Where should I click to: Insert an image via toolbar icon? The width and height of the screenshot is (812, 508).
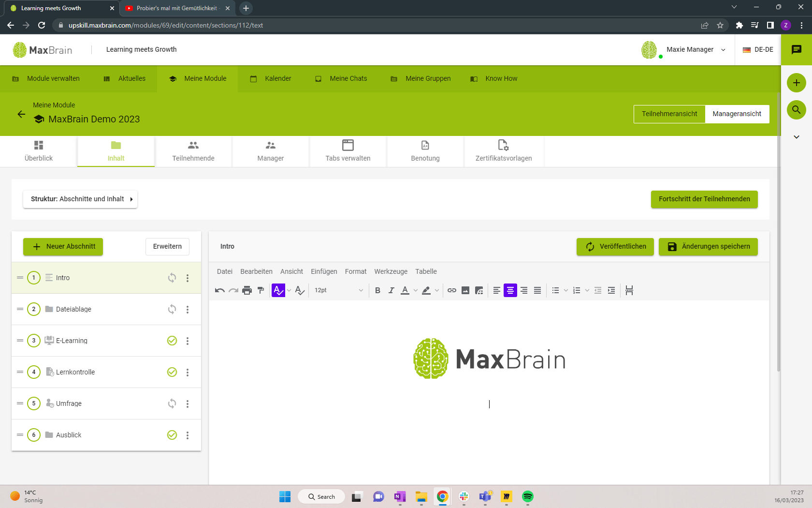(x=465, y=290)
